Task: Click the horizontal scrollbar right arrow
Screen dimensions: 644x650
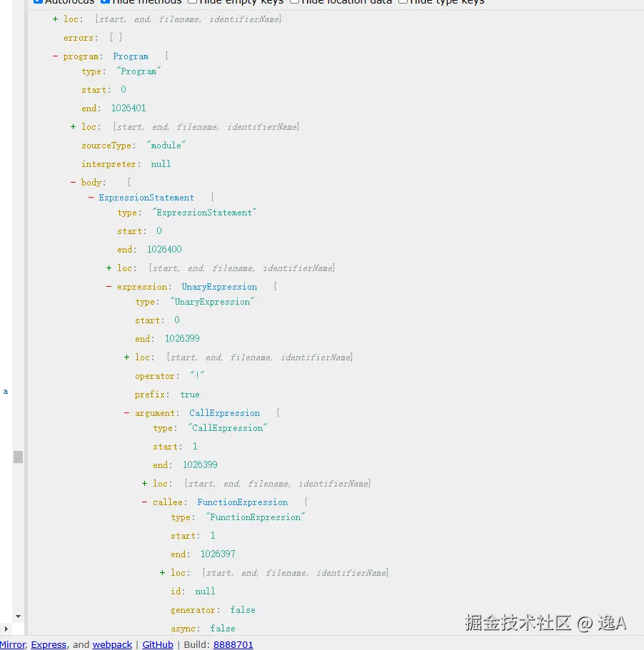Action: click(6, 629)
